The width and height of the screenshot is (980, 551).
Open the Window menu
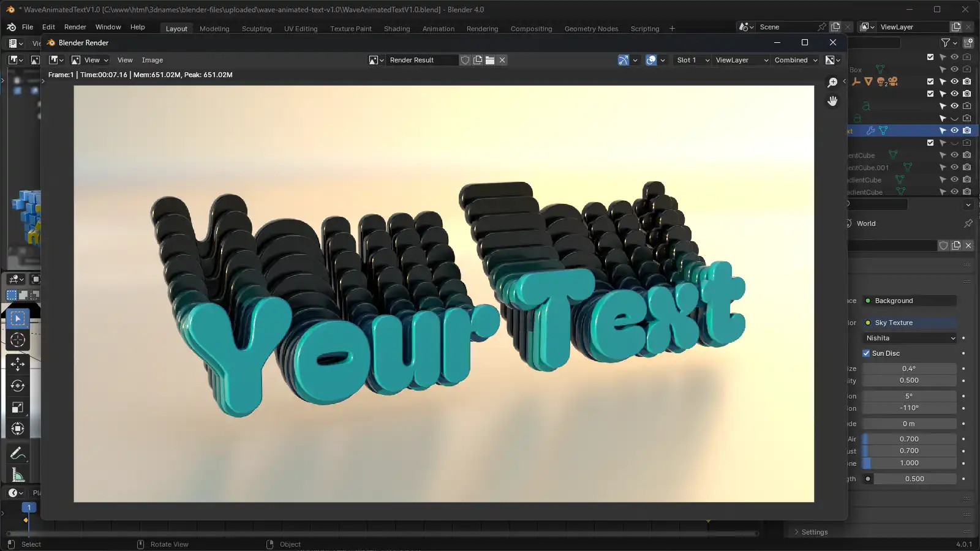click(108, 27)
